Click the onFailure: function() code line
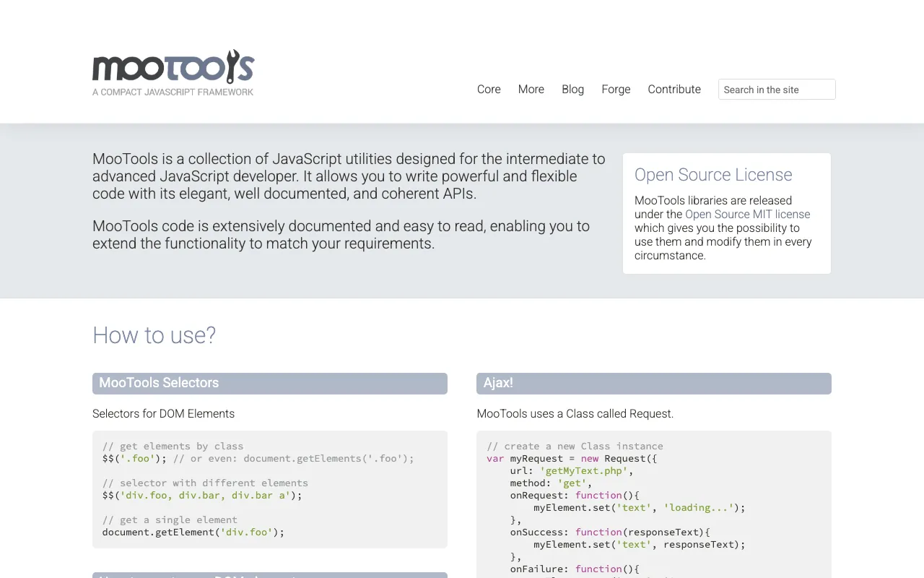 [575, 569]
